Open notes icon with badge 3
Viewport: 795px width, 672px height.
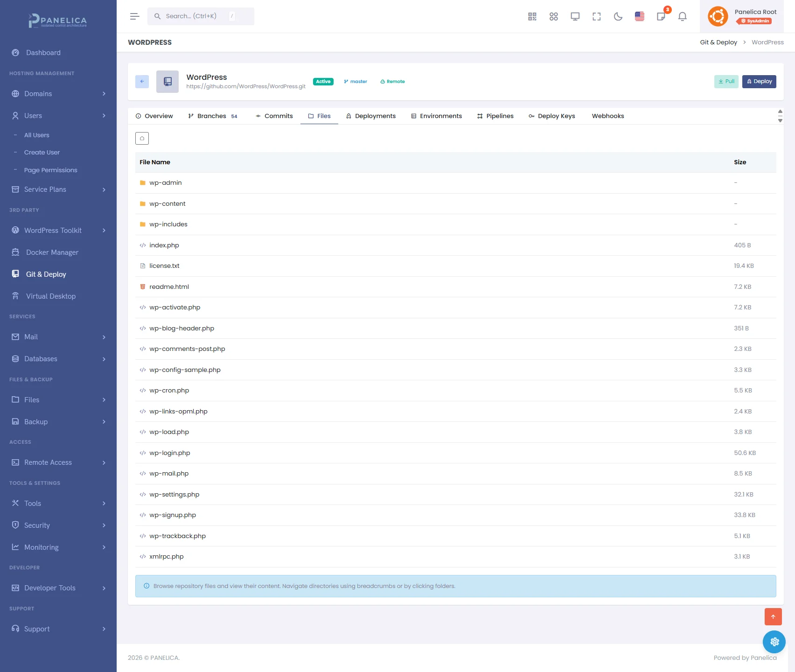[661, 16]
